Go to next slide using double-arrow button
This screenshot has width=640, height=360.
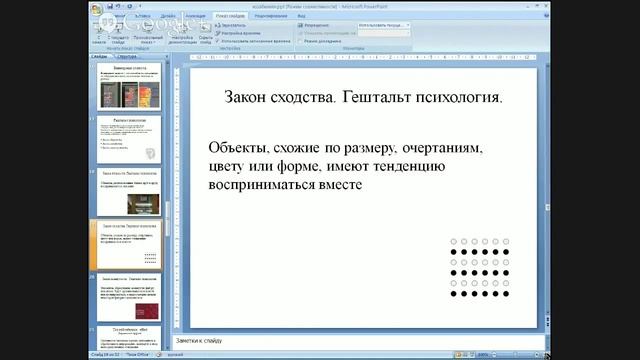[547, 324]
